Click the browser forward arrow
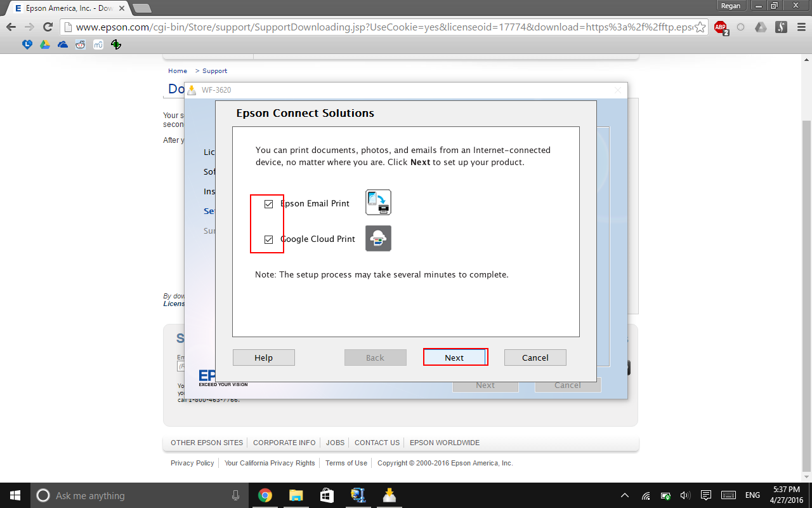The width and height of the screenshot is (812, 508). [x=29, y=27]
